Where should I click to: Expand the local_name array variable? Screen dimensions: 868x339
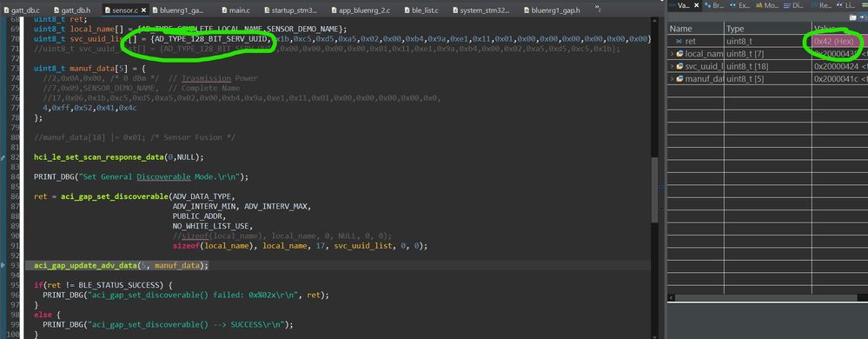pyautogui.click(x=672, y=54)
